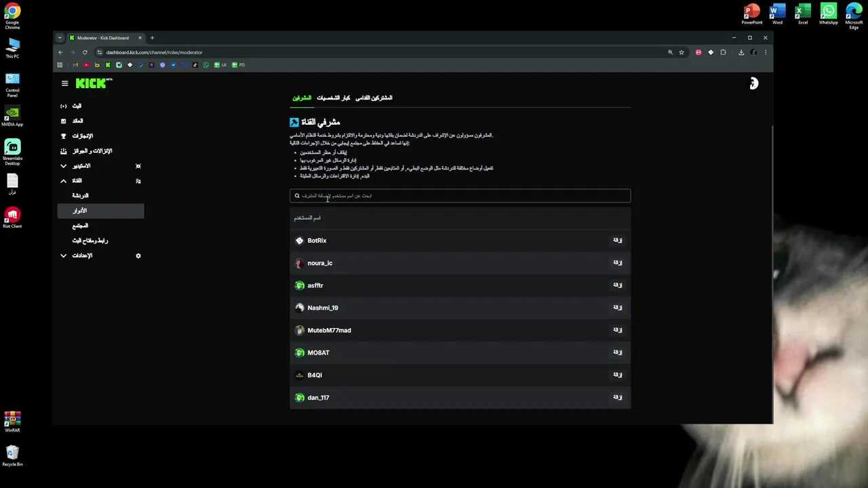Click the moderator username search field
This screenshot has height=488, width=868.
(460, 196)
